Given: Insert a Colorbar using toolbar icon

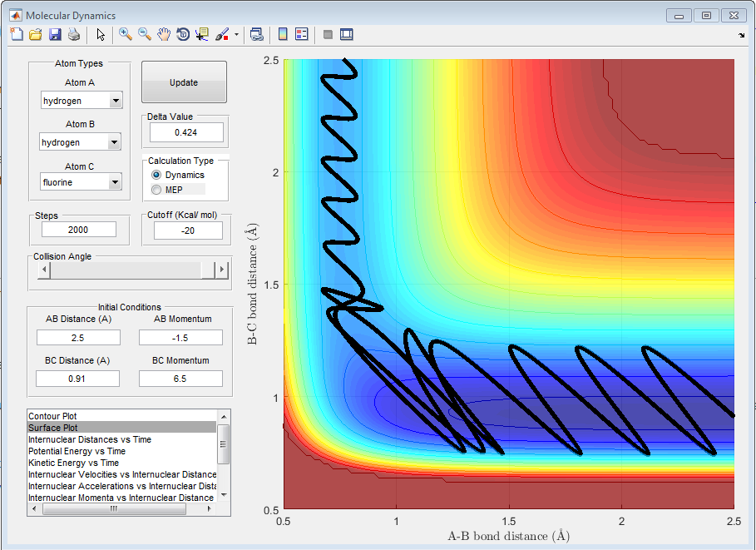Looking at the screenshot, I should pos(283,34).
